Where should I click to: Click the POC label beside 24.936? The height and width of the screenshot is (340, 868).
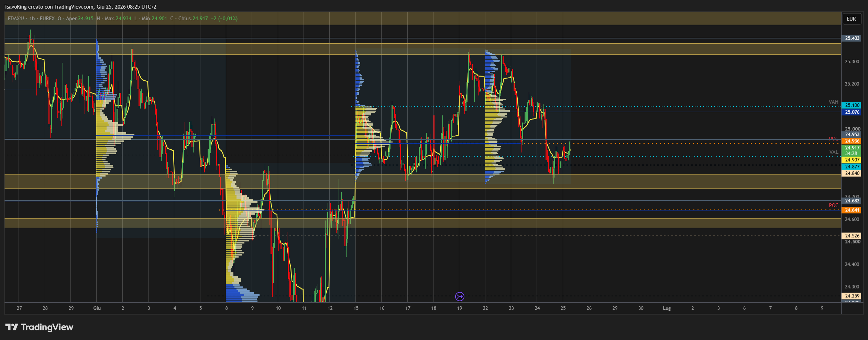pos(834,139)
